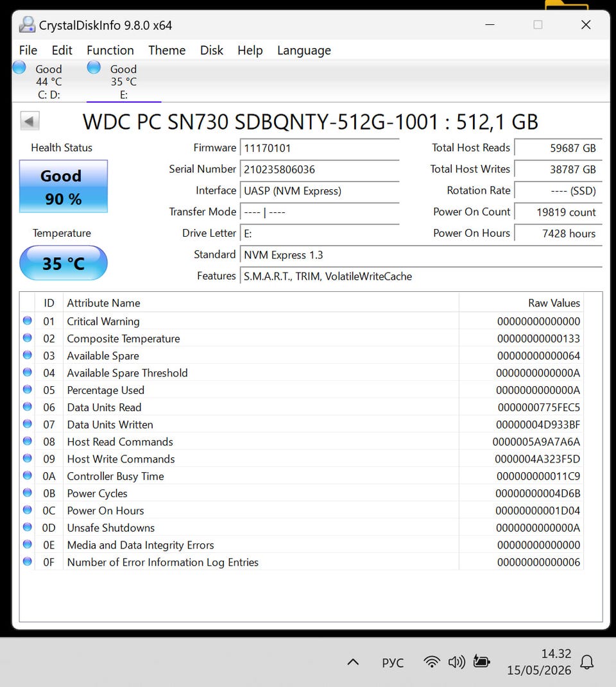Click status orb of Host Read Commands row
The height and width of the screenshot is (687, 616).
point(27,441)
